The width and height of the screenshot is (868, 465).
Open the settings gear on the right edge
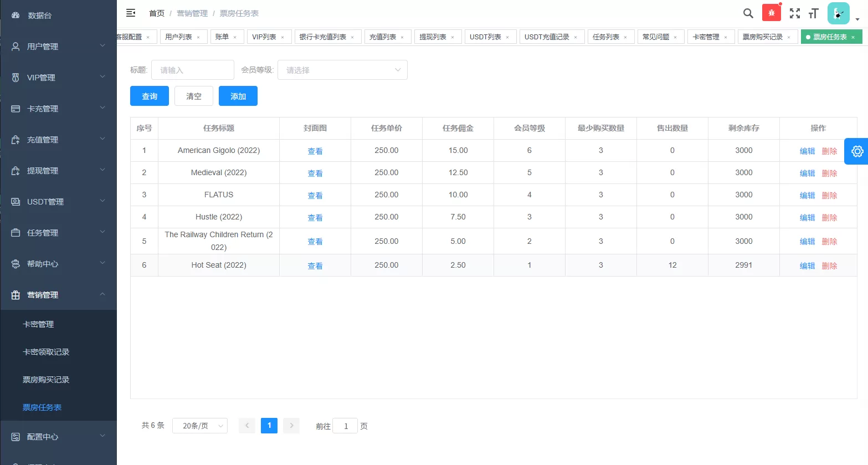(856, 151)
